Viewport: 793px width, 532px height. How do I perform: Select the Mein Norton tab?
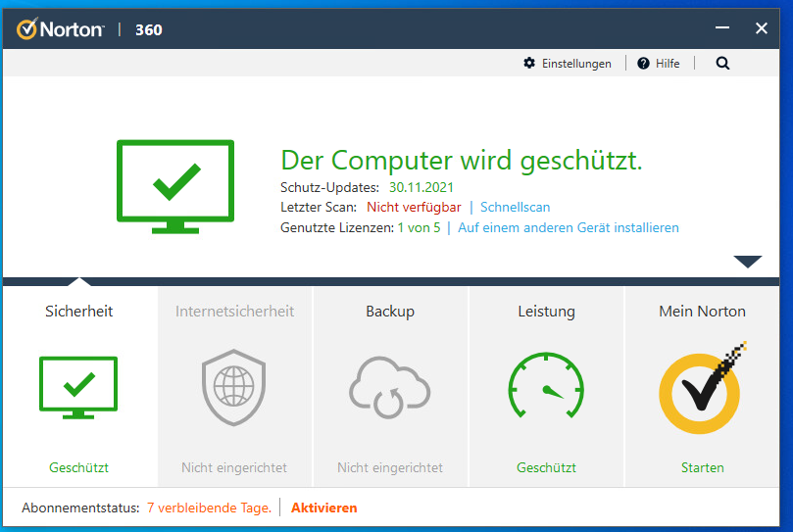[702, 311]
